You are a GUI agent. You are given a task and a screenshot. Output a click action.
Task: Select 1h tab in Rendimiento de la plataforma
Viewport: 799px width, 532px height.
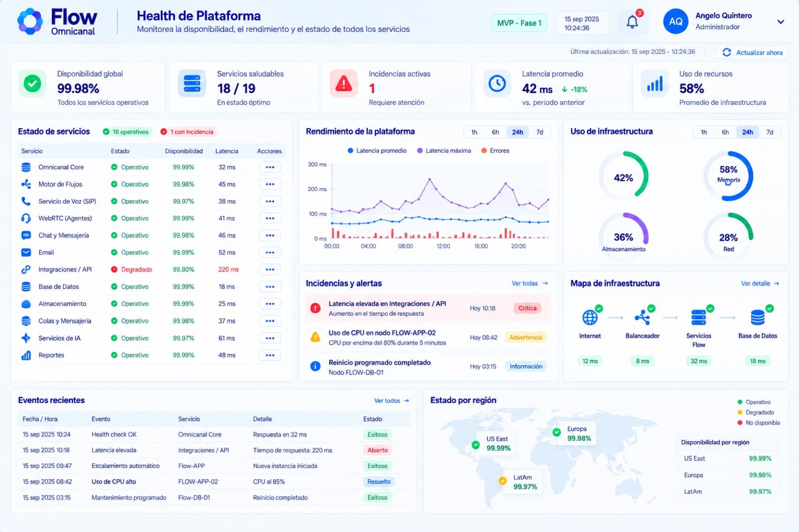[474, 132]
